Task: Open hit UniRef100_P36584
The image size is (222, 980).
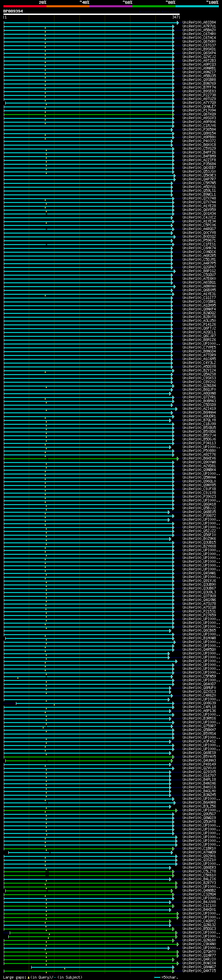Action: 199,129
